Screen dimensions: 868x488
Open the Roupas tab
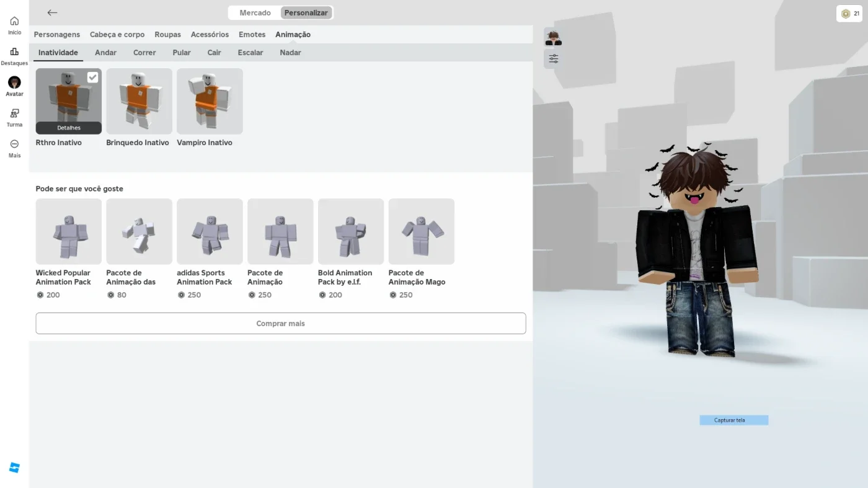pyautogui.click(x=167, y=35)
